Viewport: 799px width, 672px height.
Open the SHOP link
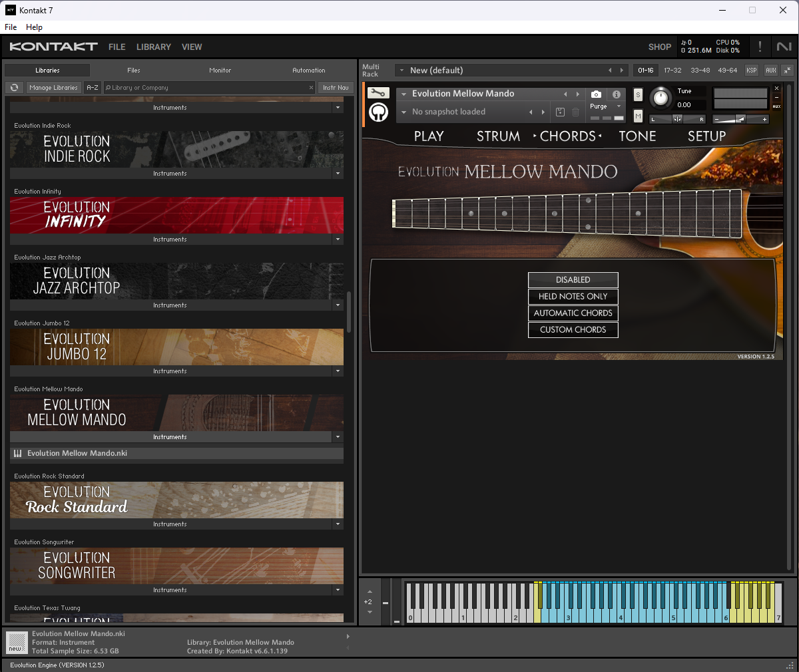660,47
